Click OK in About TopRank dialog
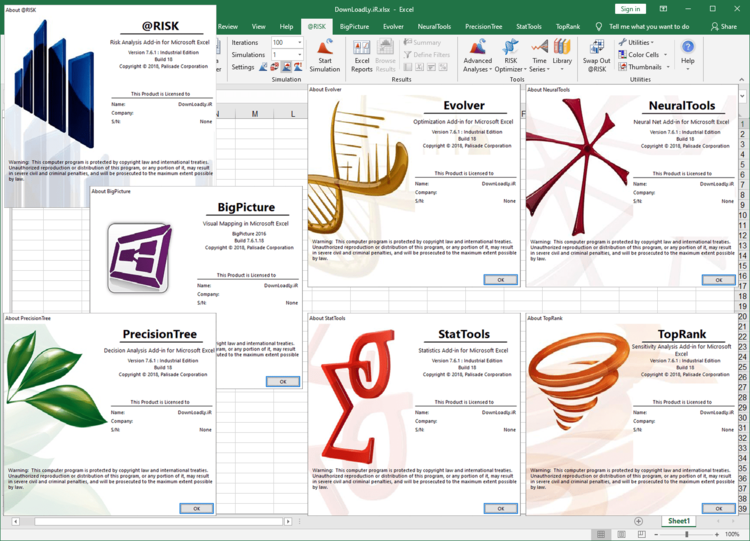The height and width of the screenshot is (541, 750). tap(718, 508)
